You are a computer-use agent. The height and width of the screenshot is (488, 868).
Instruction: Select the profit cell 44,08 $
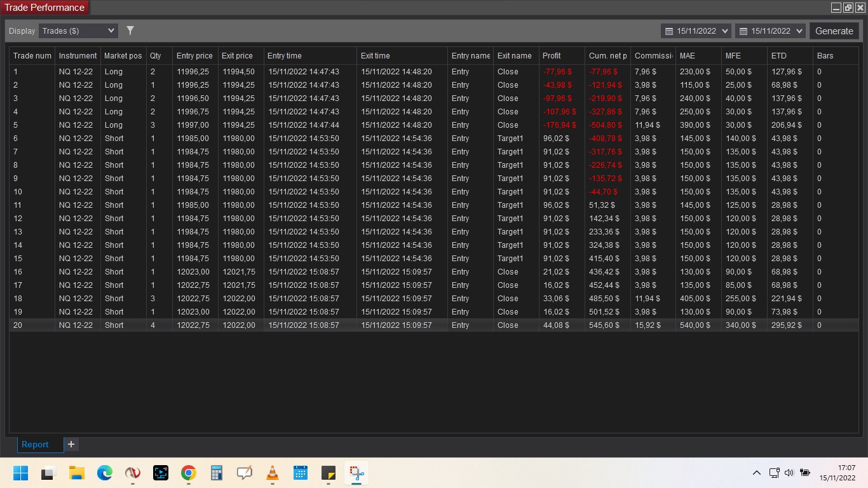coord(556,325)
